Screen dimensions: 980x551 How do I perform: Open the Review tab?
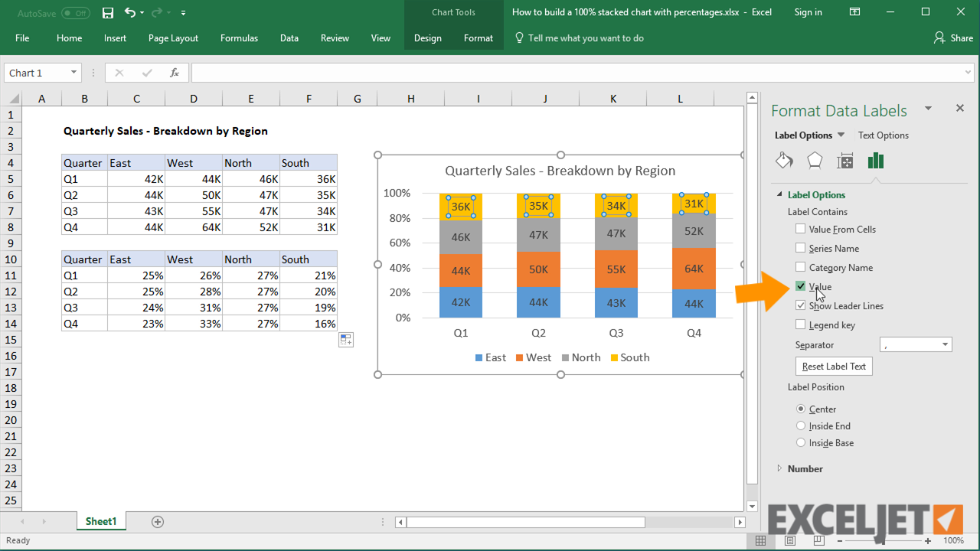pos(335,38)
